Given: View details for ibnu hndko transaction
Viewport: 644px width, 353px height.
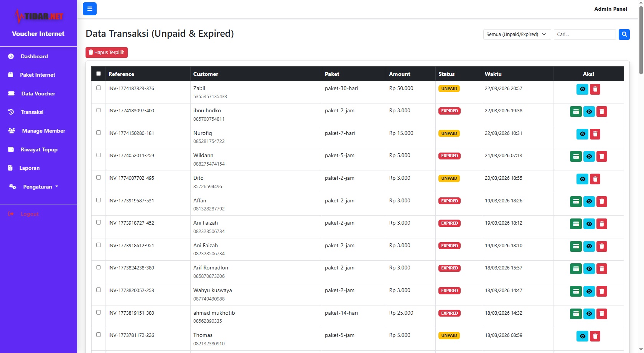Looking at the screenshot, I should point(589,112).
